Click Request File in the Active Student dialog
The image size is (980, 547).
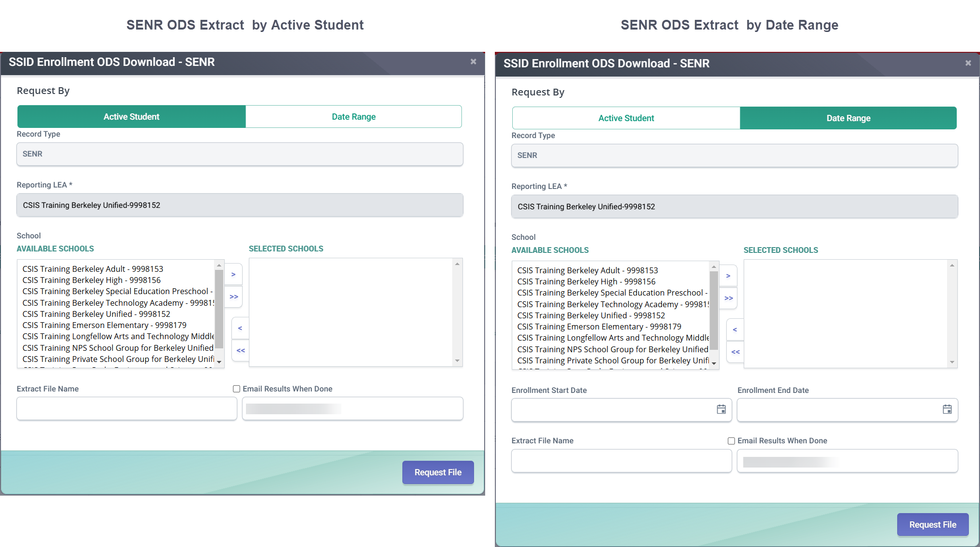[437, 472]
